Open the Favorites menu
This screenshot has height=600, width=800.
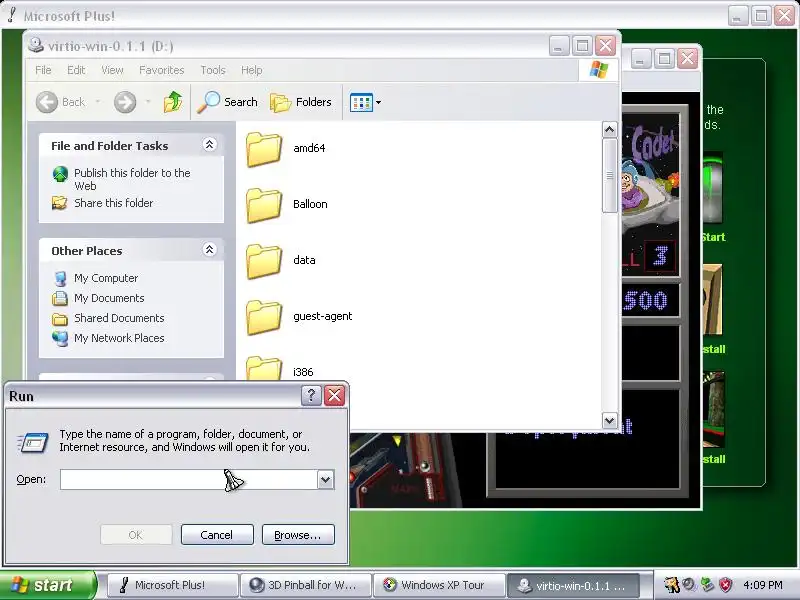tap(161, 70)
